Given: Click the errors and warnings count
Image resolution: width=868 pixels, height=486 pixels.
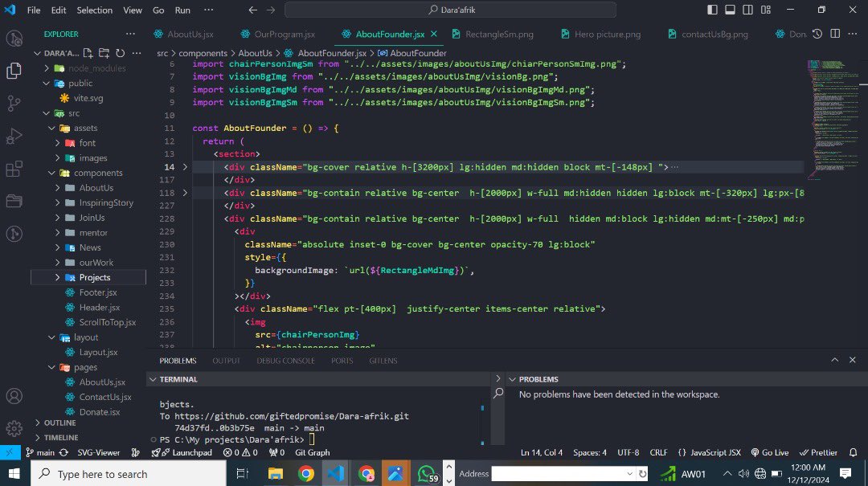Looking at the screenshot, I should [x=240, y=452].
